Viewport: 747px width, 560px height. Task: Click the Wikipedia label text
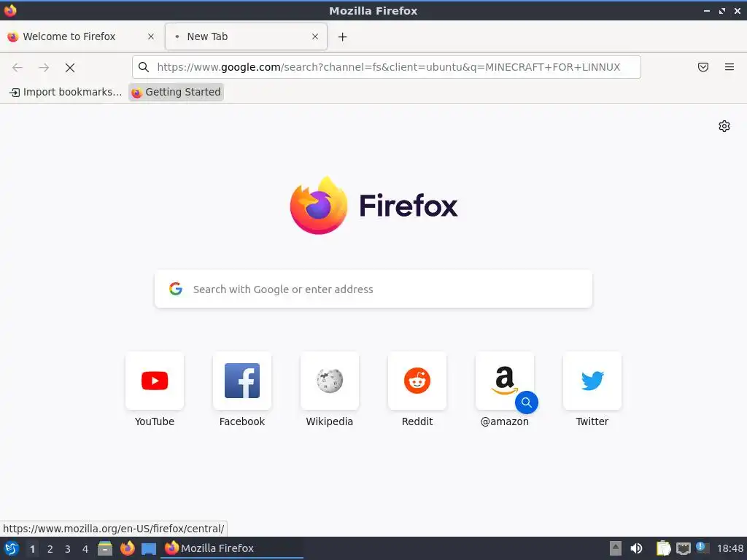click(330, 421)
